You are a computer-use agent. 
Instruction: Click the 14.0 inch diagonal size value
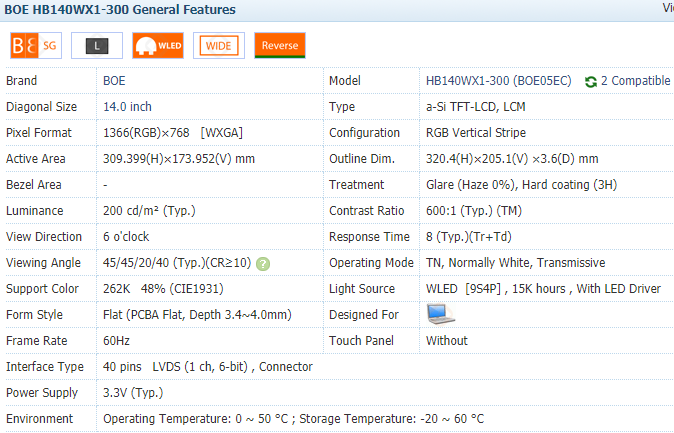tap(127, 107)
